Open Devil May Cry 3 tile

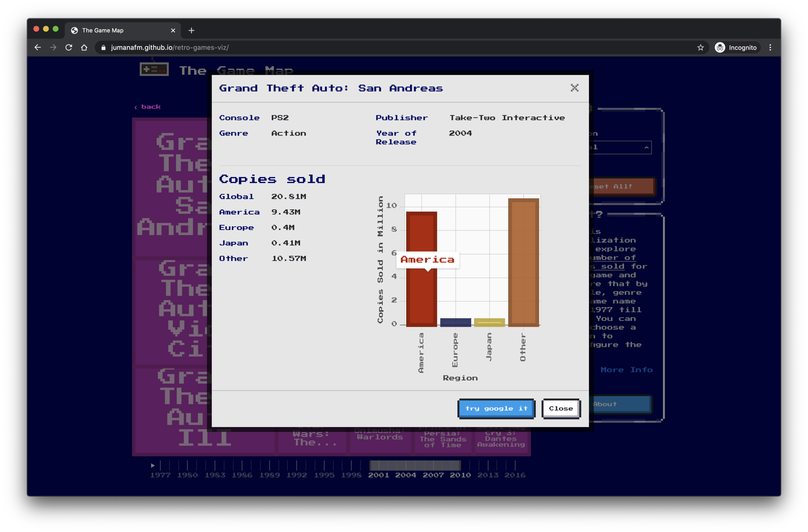tap(501, 440)
